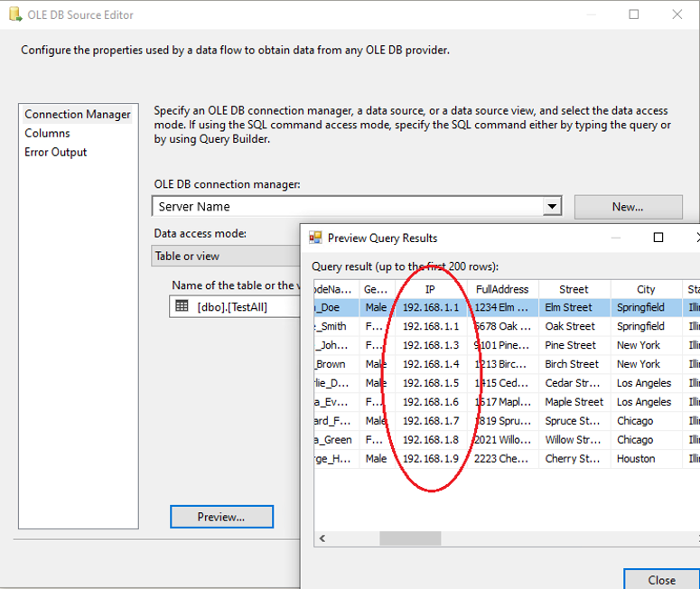Click the _Smith name cell

pyautogui.click(x=337, y=326)
